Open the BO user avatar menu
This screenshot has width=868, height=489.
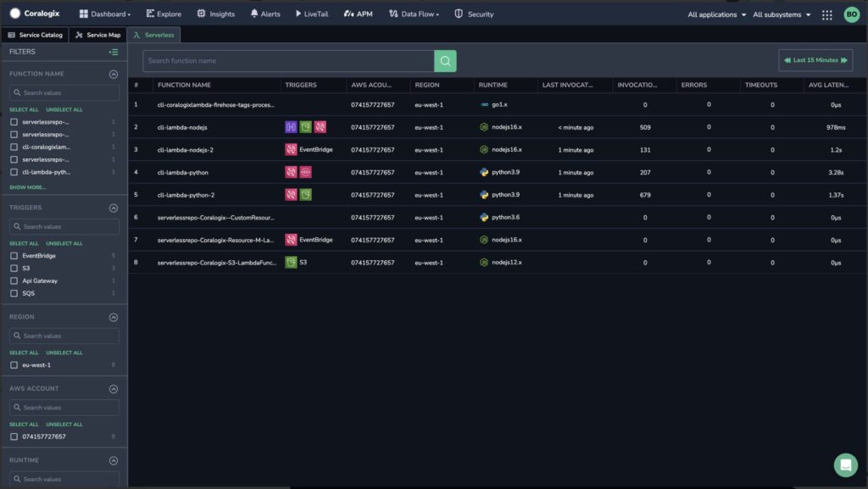click(851, 14)
